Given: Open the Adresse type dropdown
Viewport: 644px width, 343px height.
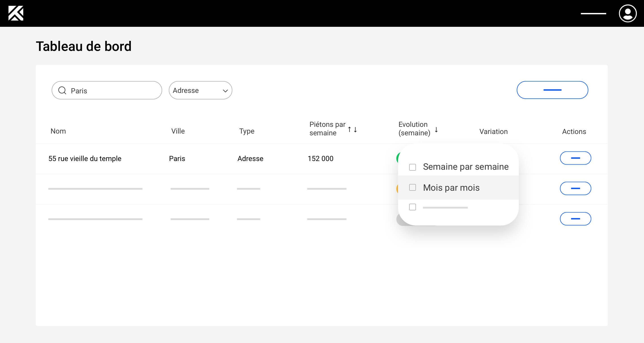Looking at the screenshot, I should (x=200, y=90).
